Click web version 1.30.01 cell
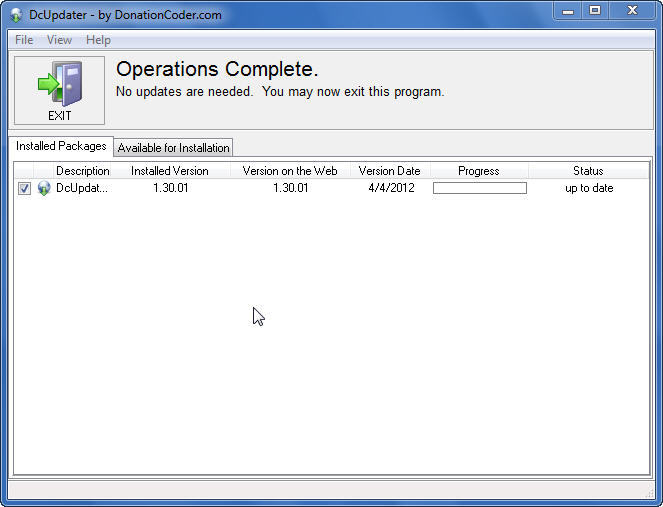This screenshot has width=663, height=507. (x=290, y=188)
